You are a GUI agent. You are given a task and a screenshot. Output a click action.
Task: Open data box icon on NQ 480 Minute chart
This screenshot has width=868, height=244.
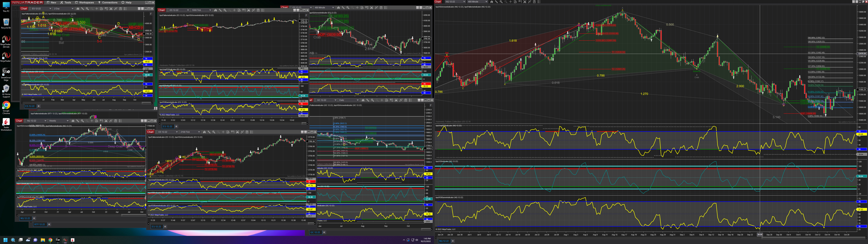[x=515, y=2]
